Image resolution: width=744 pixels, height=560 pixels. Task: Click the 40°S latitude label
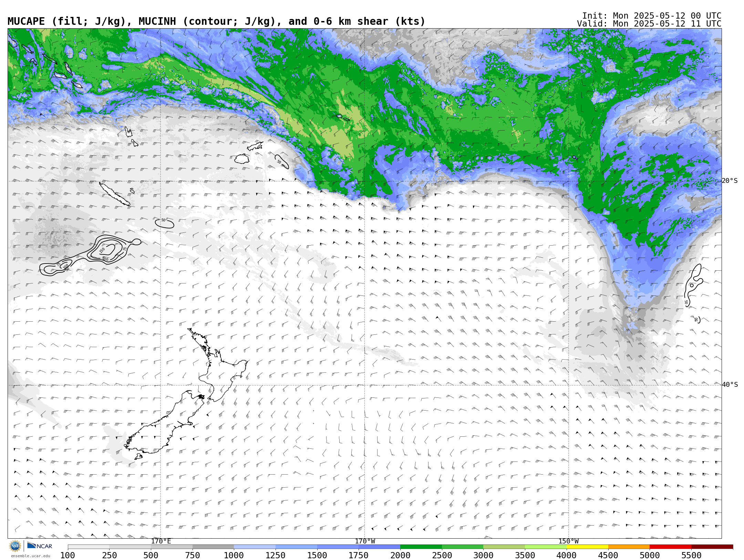pos(730,385)
